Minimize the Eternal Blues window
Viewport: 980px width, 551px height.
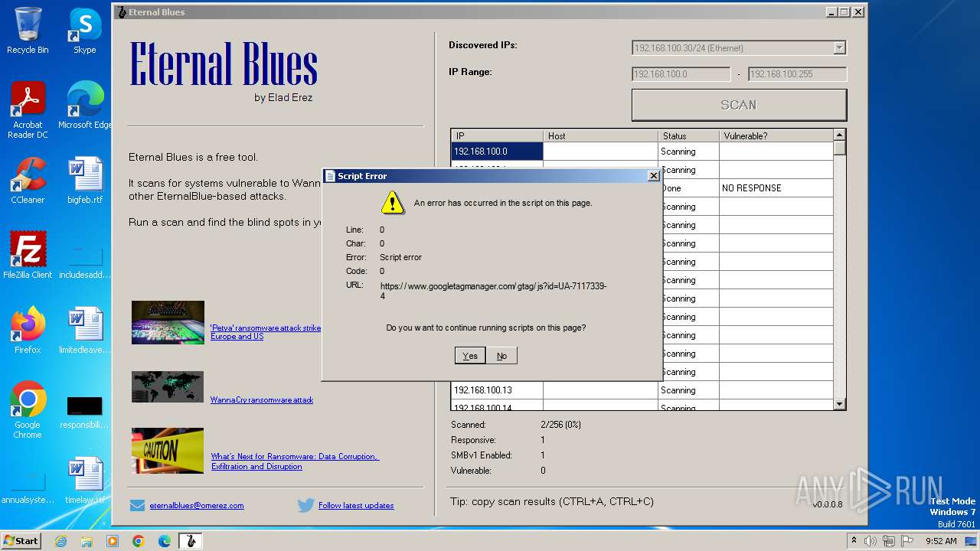coord(831,12)
